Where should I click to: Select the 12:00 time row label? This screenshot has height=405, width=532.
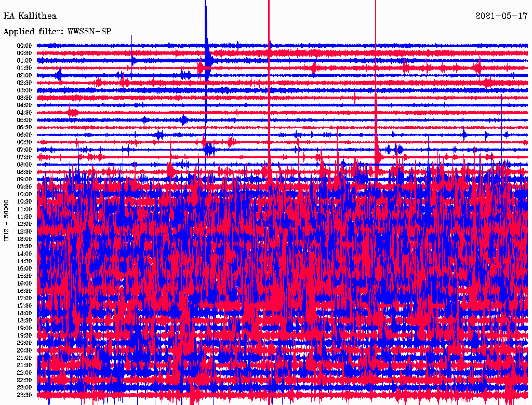click(24, 224)
